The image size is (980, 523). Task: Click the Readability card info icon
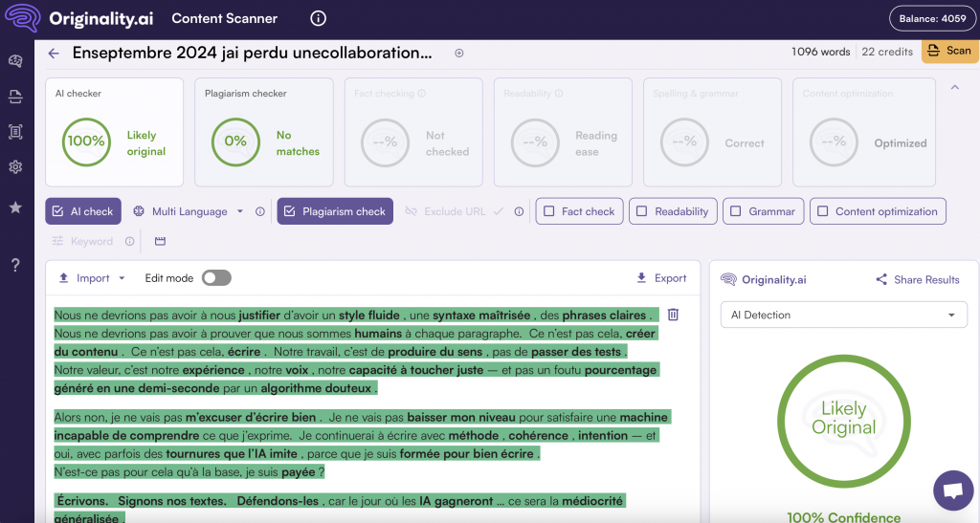pos(559,94)
